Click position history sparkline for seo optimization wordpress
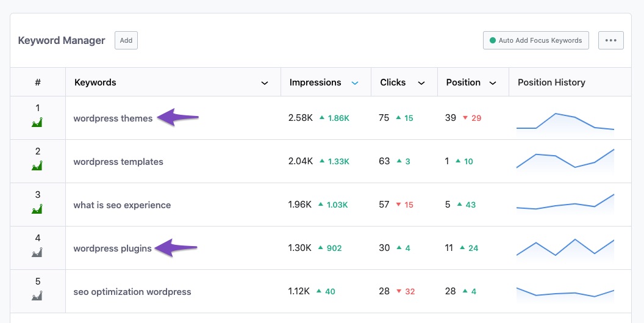This screenshot has height=323, width=644. point(565,292)
